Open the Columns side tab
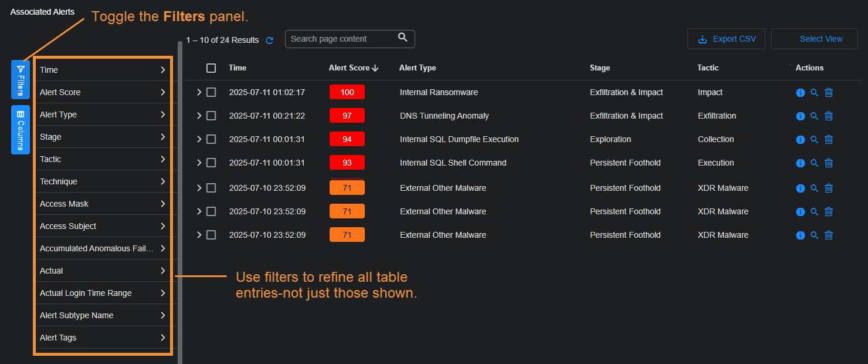This screenshot has width=868, height=364. point(21,129)
